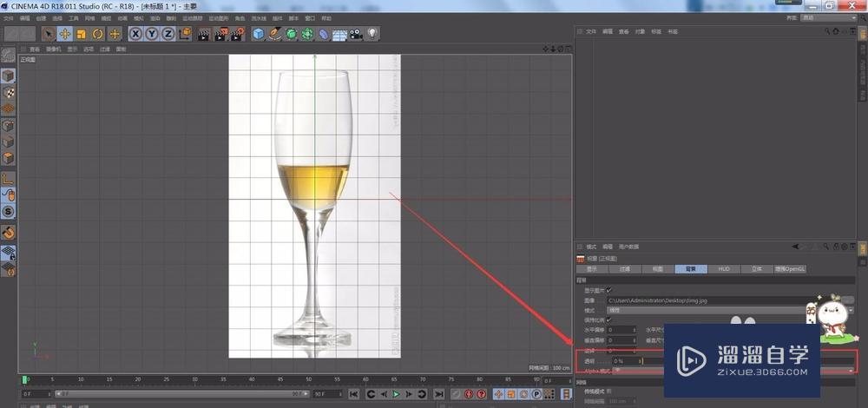This screenshot has height=408, width=868.
Task: Switch to the 增强OpenGL tab
Action: coord(790,269)
